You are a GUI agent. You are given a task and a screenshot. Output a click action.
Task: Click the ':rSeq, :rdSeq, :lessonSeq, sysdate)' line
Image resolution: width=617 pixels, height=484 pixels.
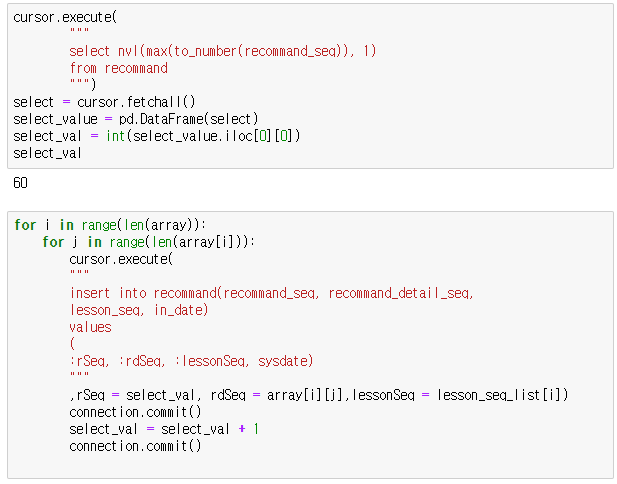coord(191,361)
